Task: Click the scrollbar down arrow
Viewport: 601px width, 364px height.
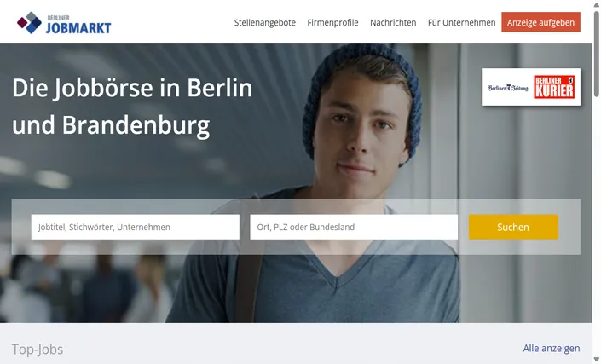Action: coord(597,360)
